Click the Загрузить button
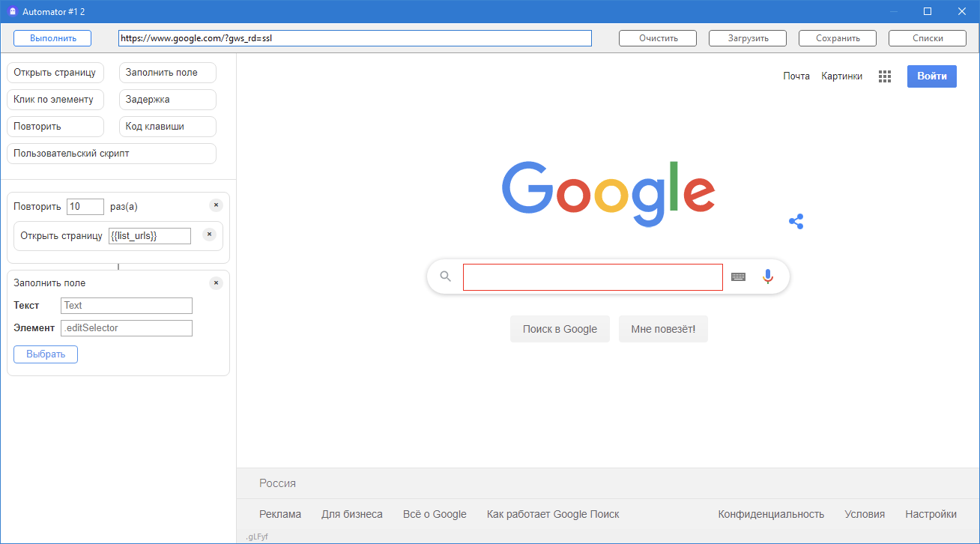The height and width of the screenshot is (544, 980). (748, 38)
